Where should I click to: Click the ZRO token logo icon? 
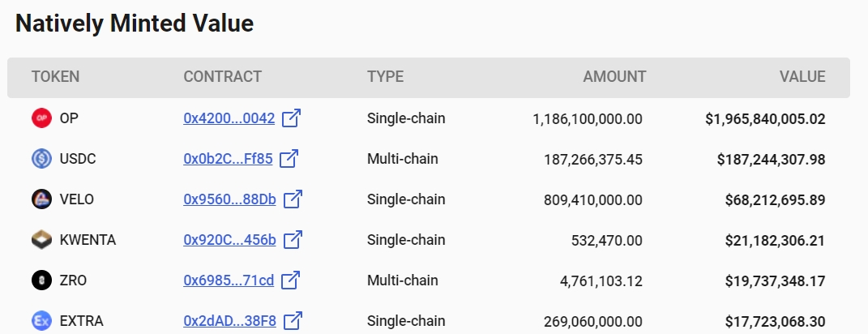pos(41,280)
